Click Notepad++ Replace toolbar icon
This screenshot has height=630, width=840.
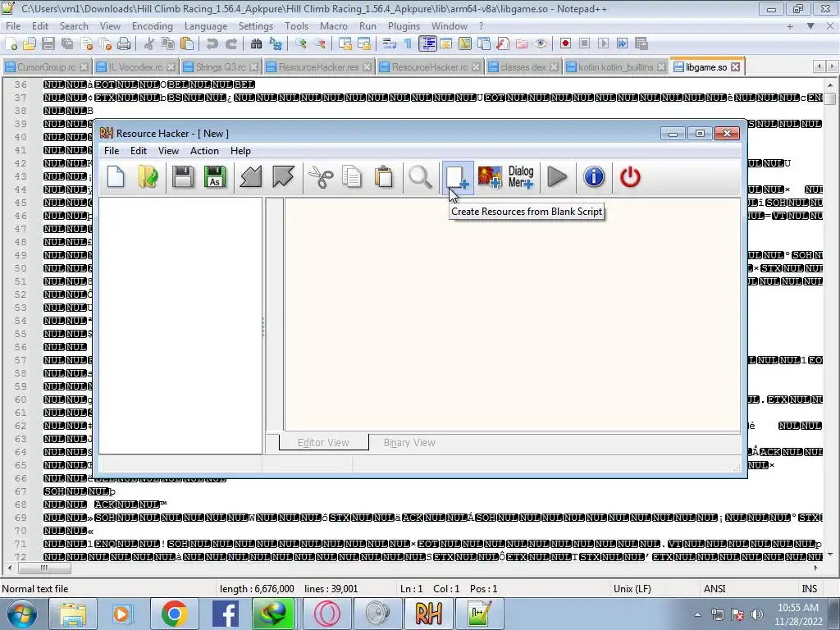pyautogui.click(x=276, y=44)
